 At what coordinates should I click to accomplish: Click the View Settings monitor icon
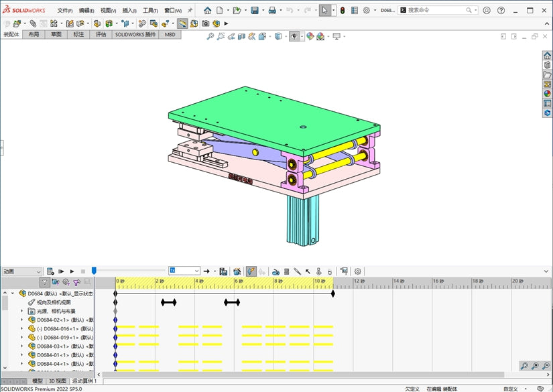[x=336, y=36]
